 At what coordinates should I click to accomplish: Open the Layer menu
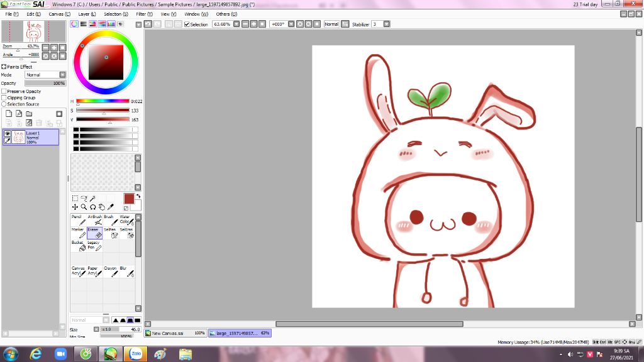87,14
